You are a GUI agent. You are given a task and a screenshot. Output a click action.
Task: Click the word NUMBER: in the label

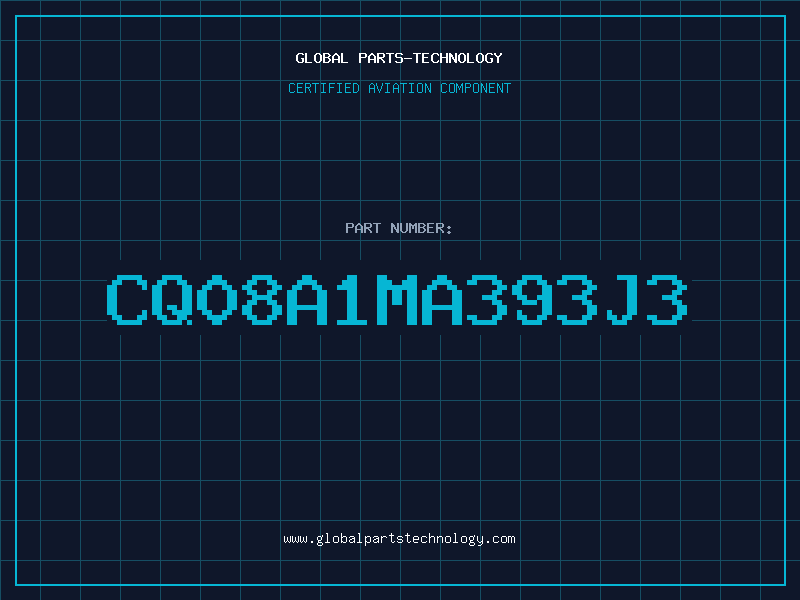point(421,228)
